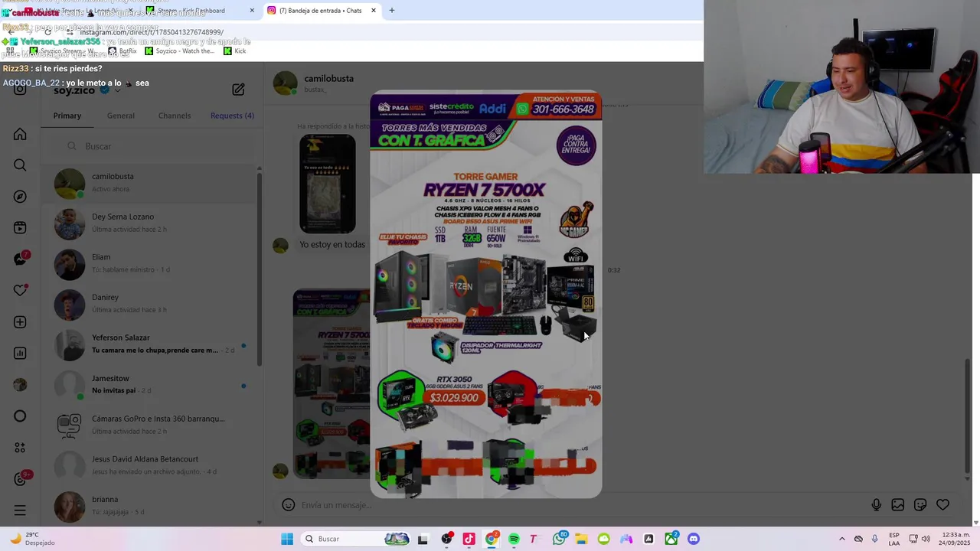Show hidden system tray icons chevron

pos(841,539)
